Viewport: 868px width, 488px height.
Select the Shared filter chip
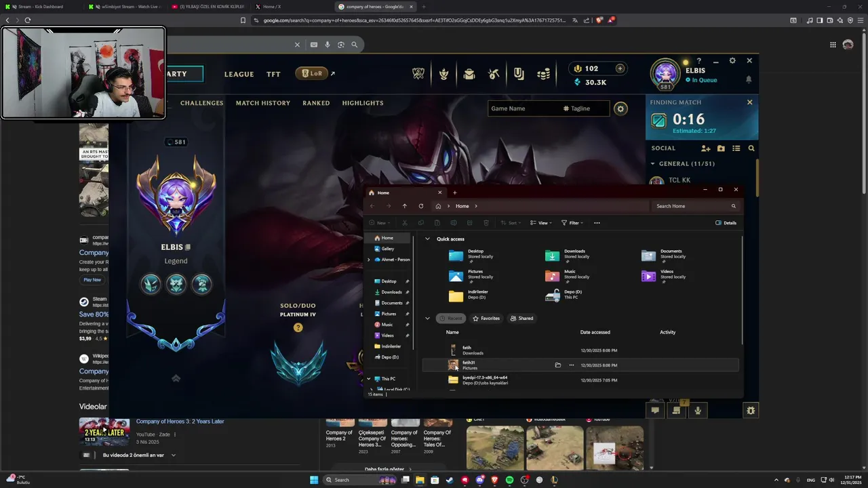tap(522, 319)
